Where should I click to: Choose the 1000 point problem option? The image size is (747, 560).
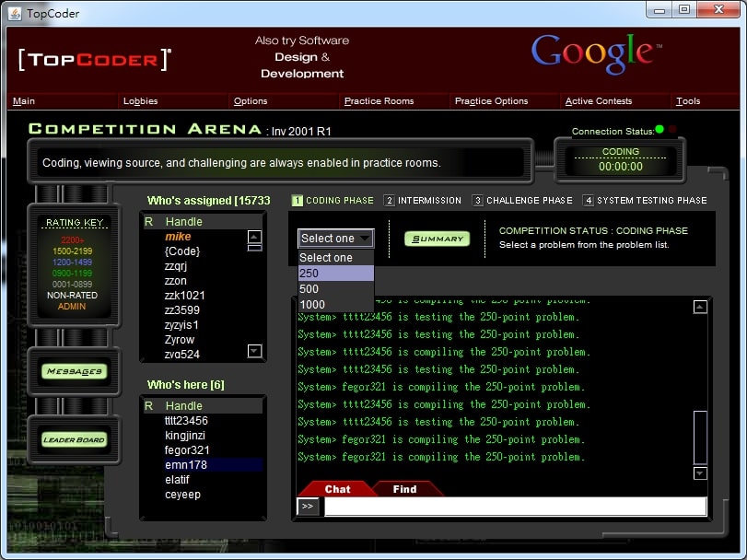[x=336, y=305]
